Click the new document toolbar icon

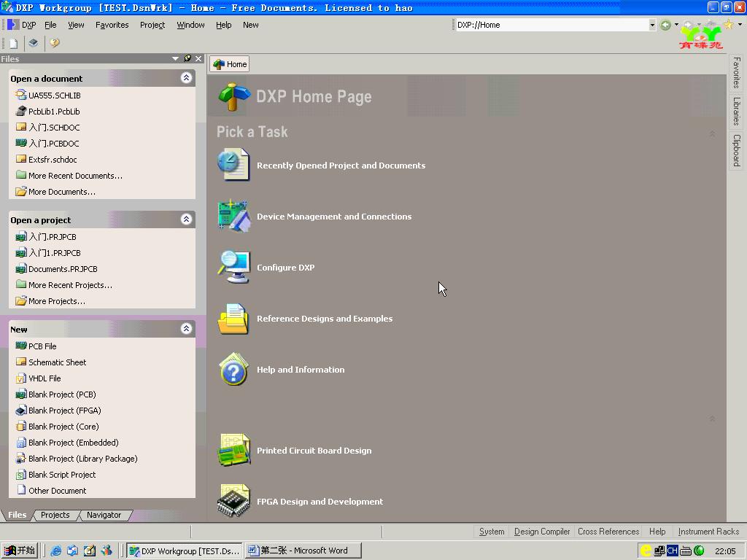point(13,43)
